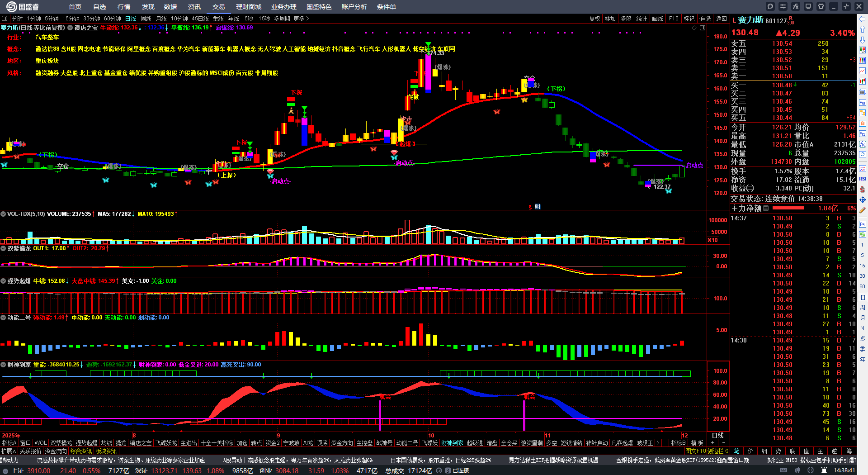
Task: Add an indicator panel with the plus button
Action: tap(713, 443)
